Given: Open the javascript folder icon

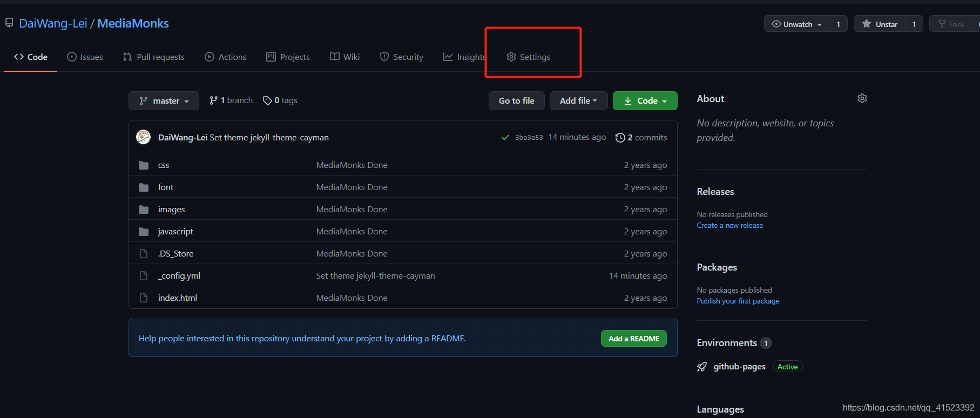Looking at the screenshot, I should pos(144,232).
